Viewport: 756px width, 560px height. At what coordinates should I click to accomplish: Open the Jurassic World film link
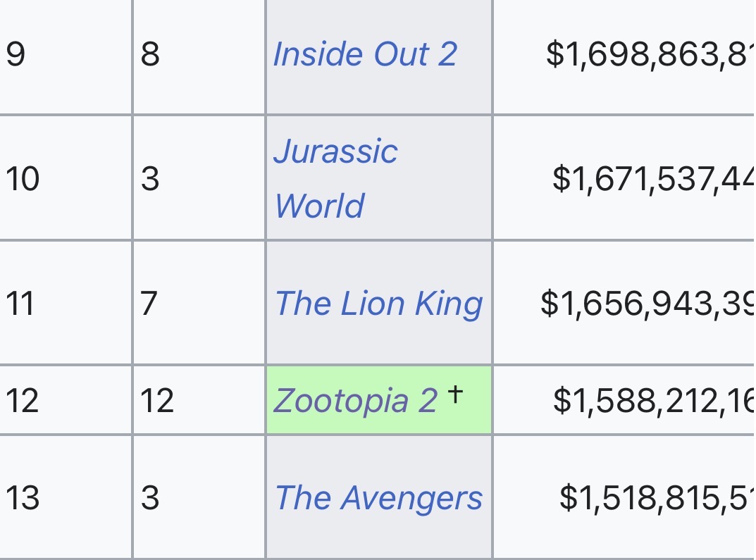(x=335, y=178)
